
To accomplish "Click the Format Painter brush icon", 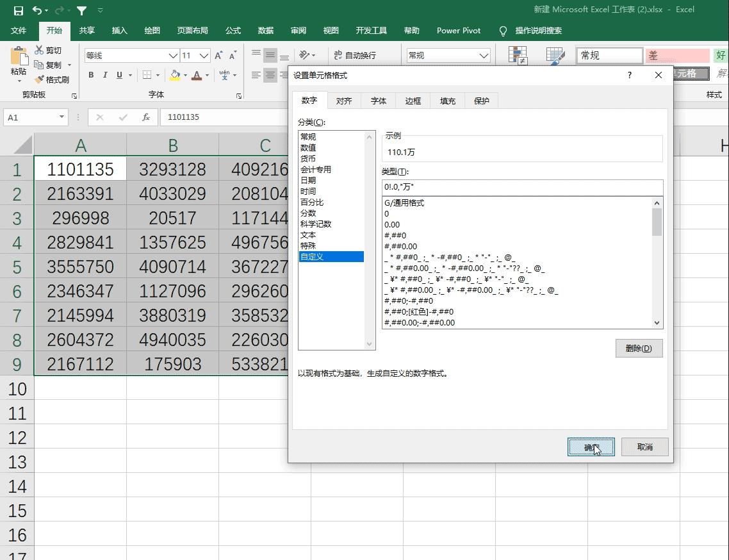I will (x=40, y=80).
